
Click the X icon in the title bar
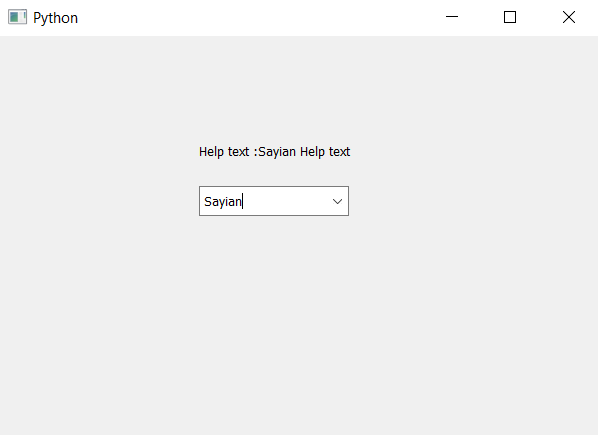tap(569, 17)
